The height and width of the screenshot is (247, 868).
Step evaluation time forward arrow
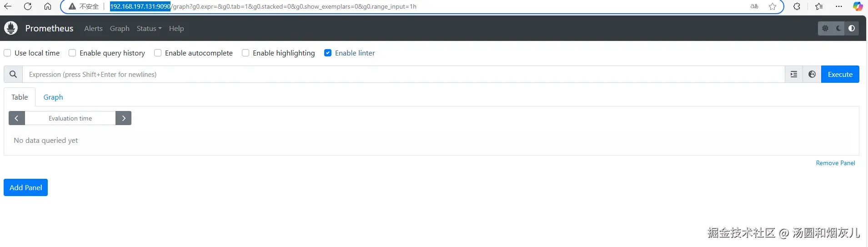pos(124,118)
